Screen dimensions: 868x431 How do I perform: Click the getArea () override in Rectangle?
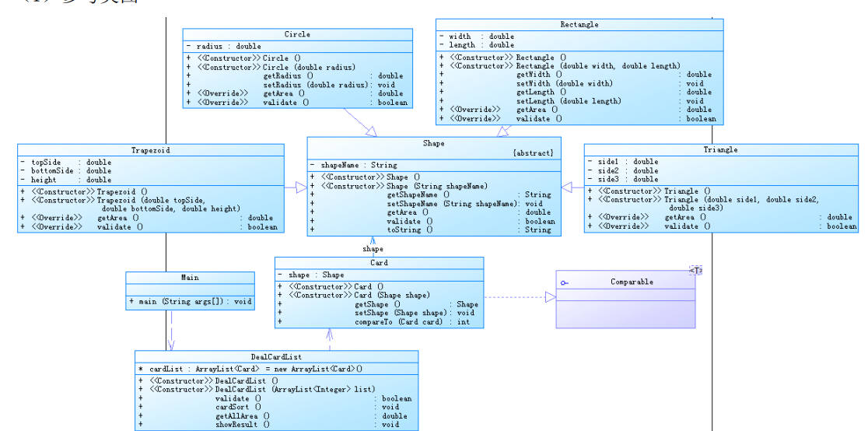tap(537, 110)
